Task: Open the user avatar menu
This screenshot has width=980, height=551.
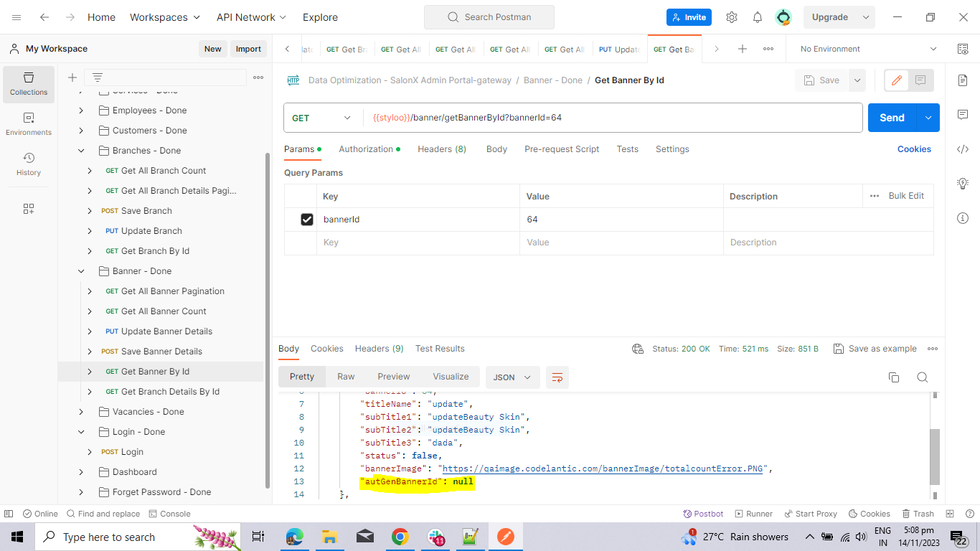Action: (x=783, y=17)
